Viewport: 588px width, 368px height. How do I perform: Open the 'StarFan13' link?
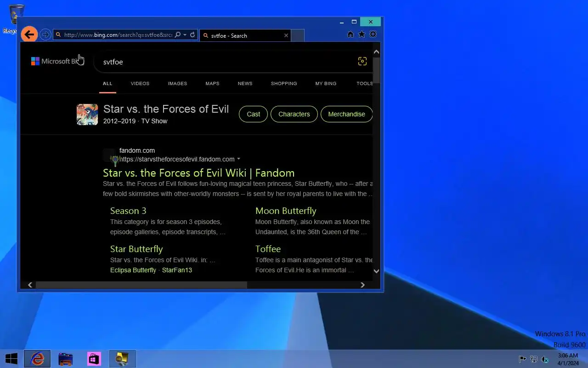coord(177,270)
